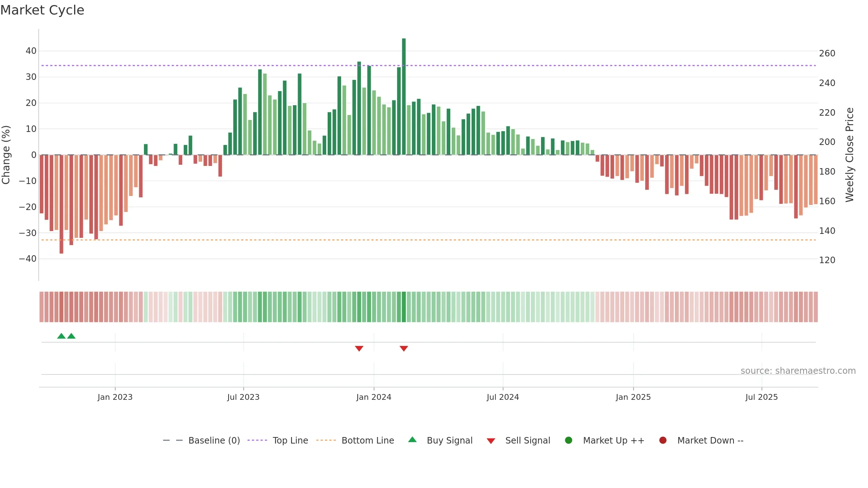Click the 200 tick on the right axis
Image resolution: width=868 pixels, height=488 pixels.
pyautogui.click(x=827, y=142)
